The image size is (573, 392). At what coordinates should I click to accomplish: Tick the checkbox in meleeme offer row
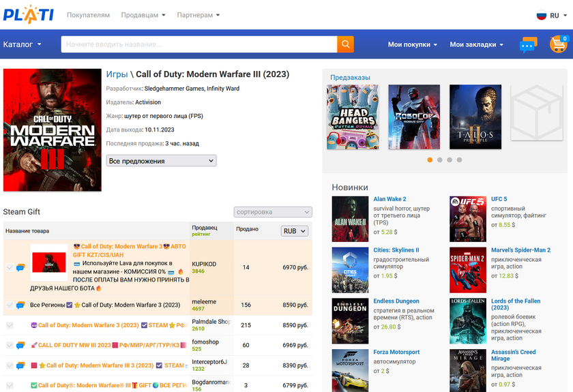point(10,305)
